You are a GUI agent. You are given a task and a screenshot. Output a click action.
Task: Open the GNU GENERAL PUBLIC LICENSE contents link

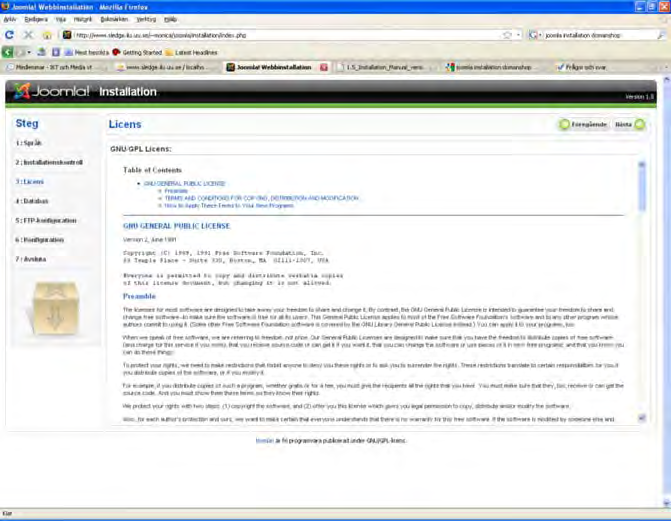pos(184,183)
